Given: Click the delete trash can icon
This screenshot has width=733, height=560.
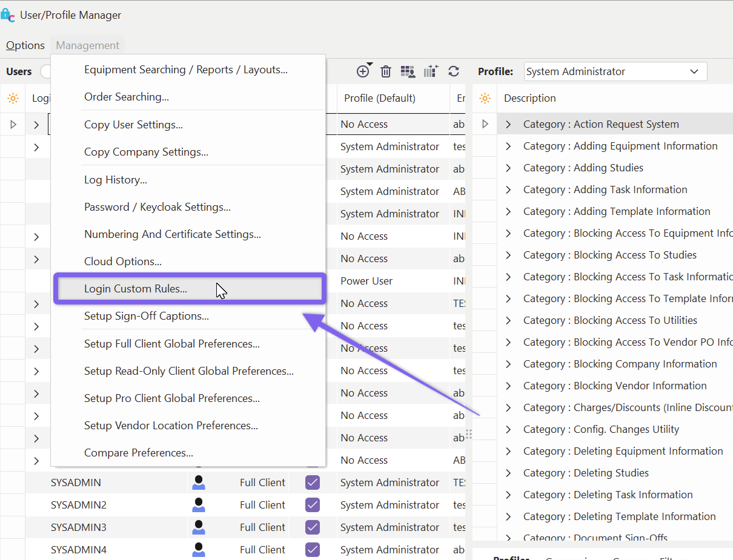Looking at the screenshot, I should coord(386,71).
